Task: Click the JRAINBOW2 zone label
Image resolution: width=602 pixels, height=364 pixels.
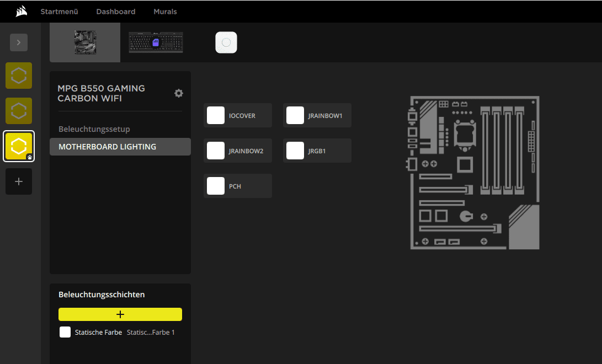Action: 246,151
